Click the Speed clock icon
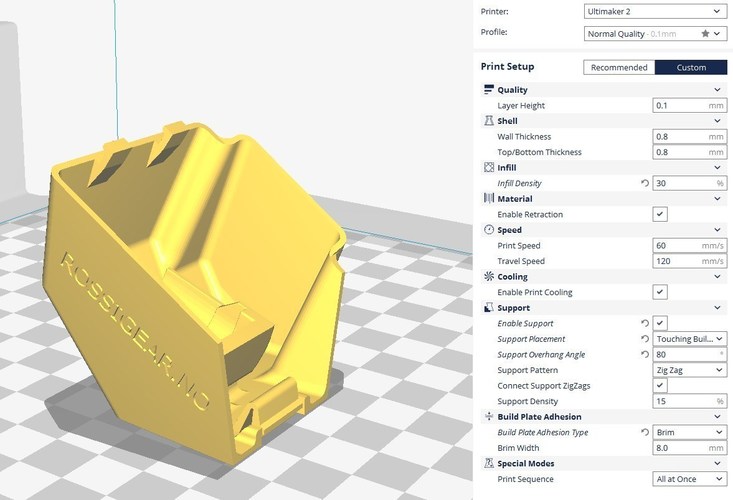Screen dimensions: 733x500 coord(489,229)
